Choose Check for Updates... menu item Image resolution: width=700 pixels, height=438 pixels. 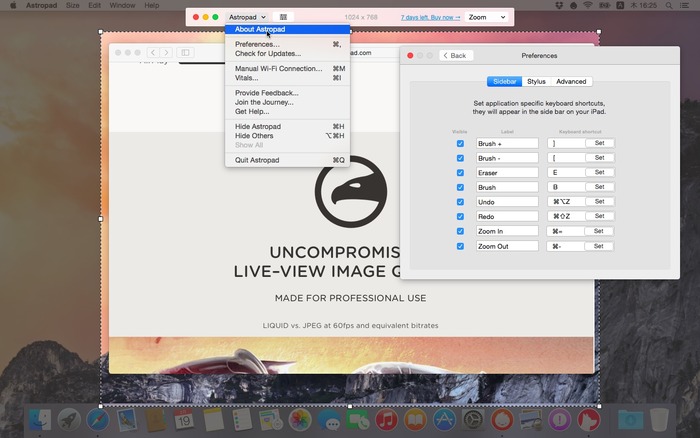(x=288, y=54)
